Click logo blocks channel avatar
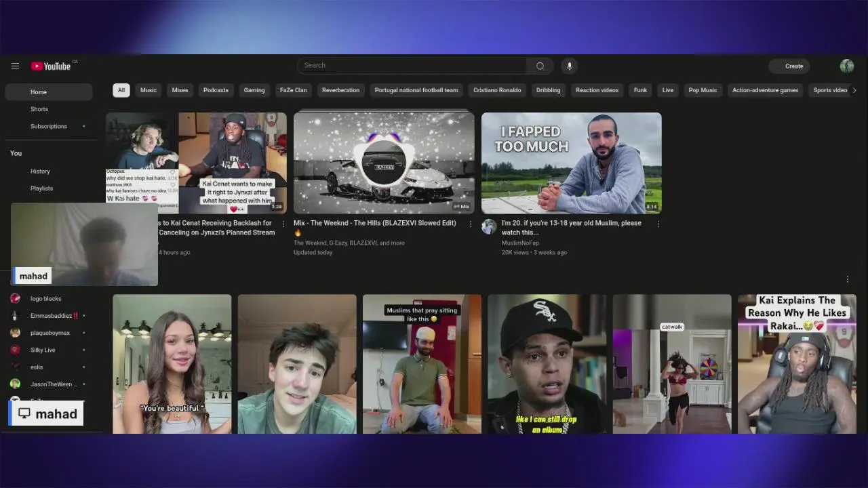The width and height of the screenshot is (868, 488). [15, 298]
